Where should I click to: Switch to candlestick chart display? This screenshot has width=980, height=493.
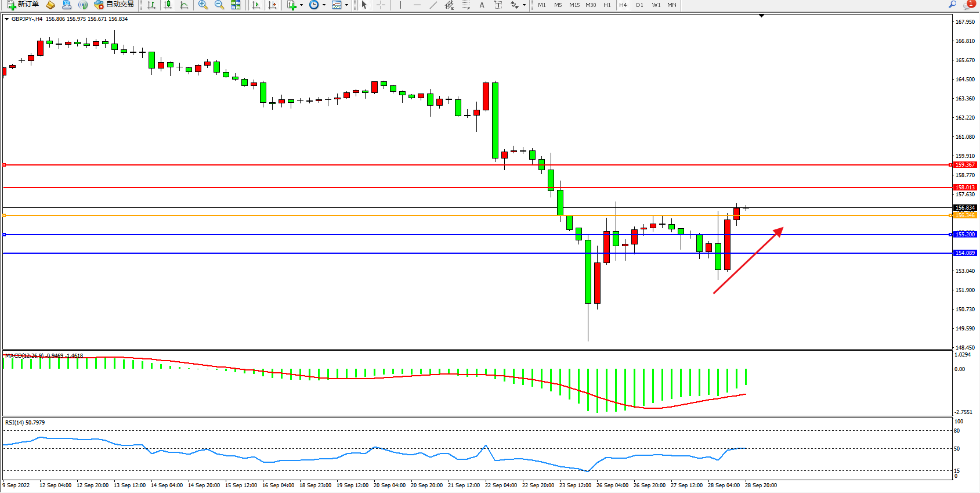168,5
